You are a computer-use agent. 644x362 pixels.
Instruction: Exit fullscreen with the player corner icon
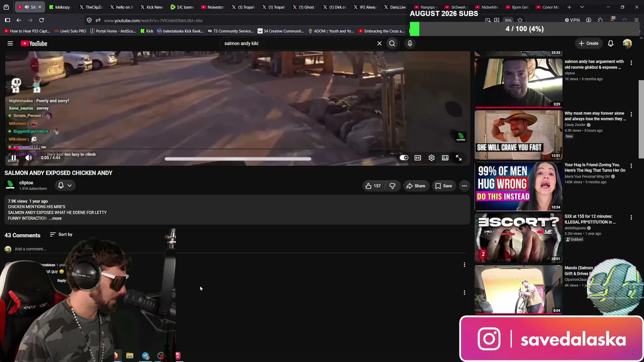[x=459, y=158]
